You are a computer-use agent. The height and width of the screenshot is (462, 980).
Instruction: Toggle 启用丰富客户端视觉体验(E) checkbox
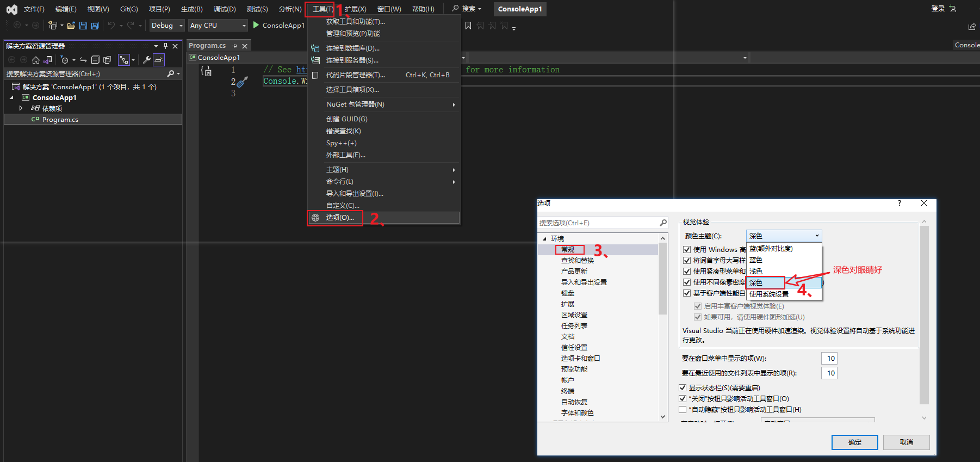(x=698, y=306)
